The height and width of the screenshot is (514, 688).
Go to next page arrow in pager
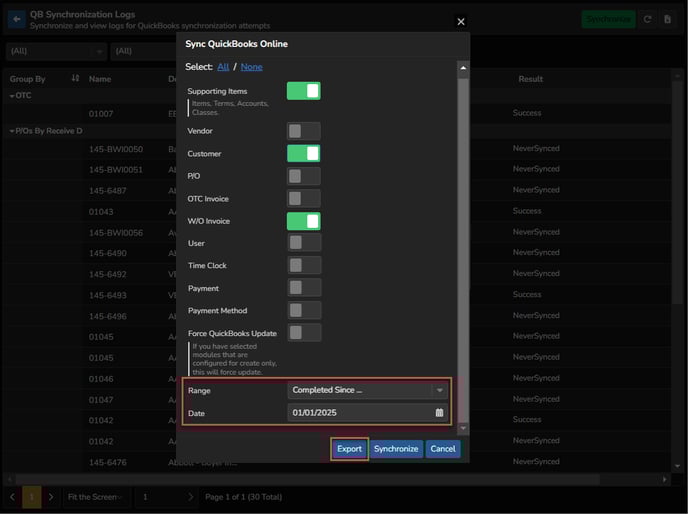click(x=51, y=497)
